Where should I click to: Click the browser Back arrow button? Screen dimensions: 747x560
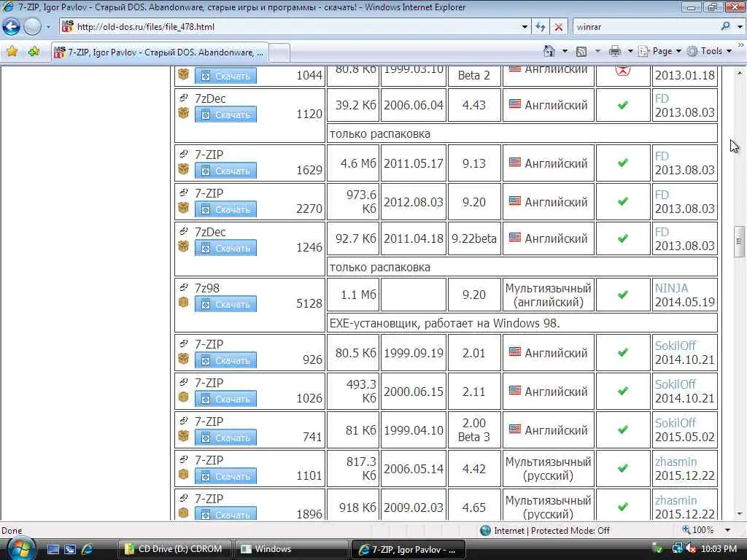tap(11, 27)
